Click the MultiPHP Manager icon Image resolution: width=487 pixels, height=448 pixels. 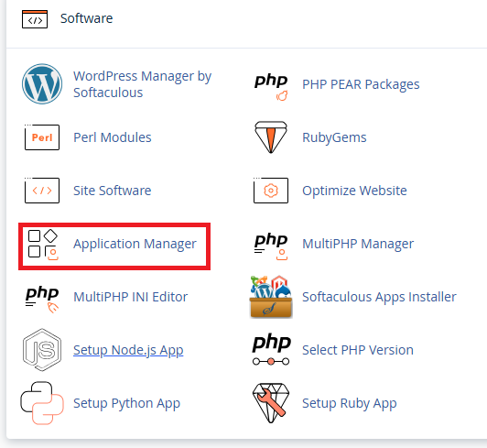pos(271,246)
